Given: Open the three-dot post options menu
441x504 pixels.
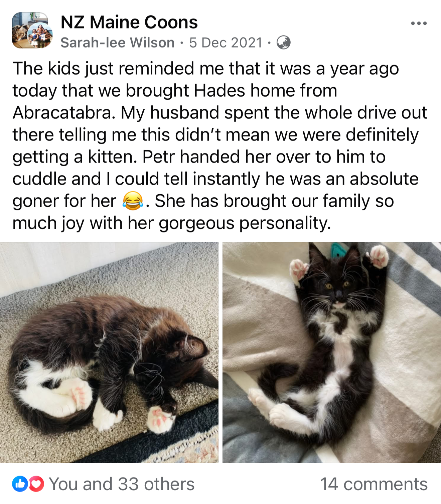Looking at the screenshot, I should (x=419, y=23).
